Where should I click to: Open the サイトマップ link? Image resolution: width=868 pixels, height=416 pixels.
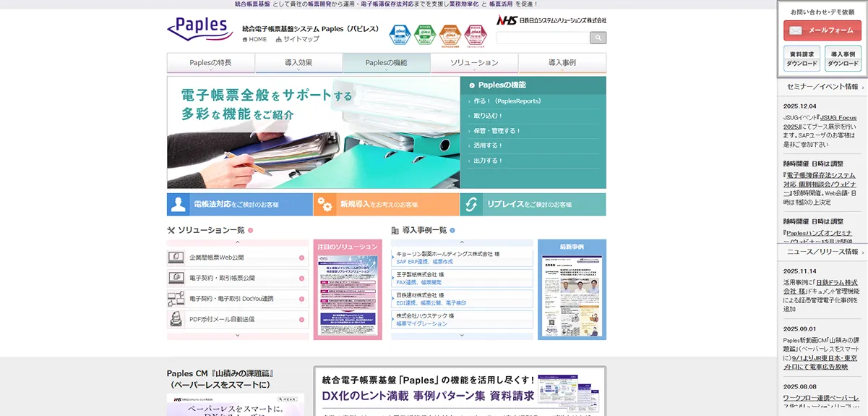[297, 39]
